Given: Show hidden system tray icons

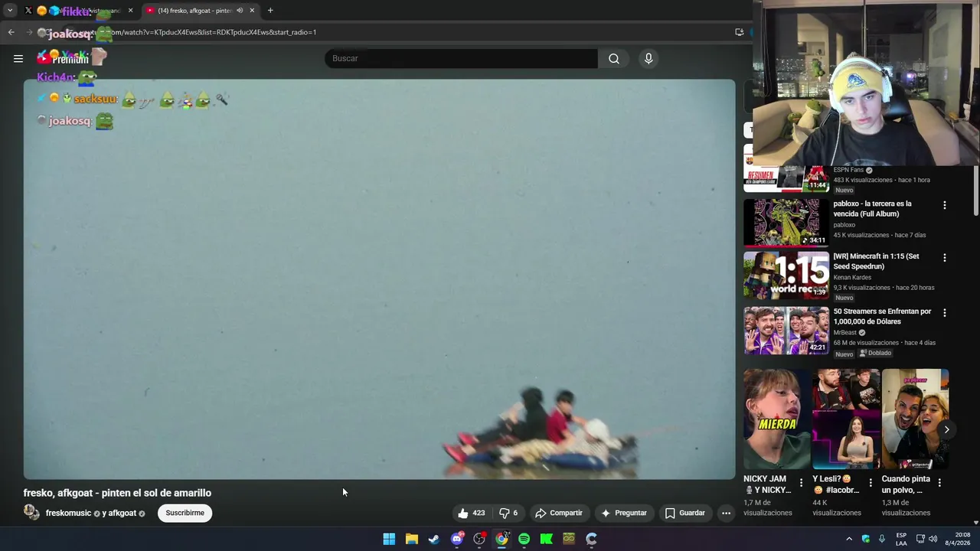Looking at the screenshot, I should [x=848, y=539].
